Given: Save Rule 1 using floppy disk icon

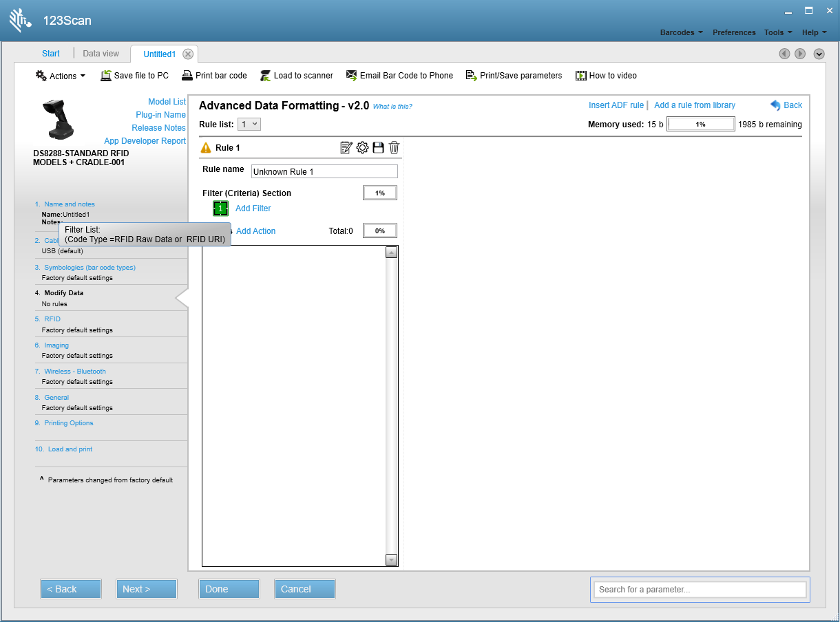Looking at the screenshot, I should pyautogui.click(x=378, y=147).
